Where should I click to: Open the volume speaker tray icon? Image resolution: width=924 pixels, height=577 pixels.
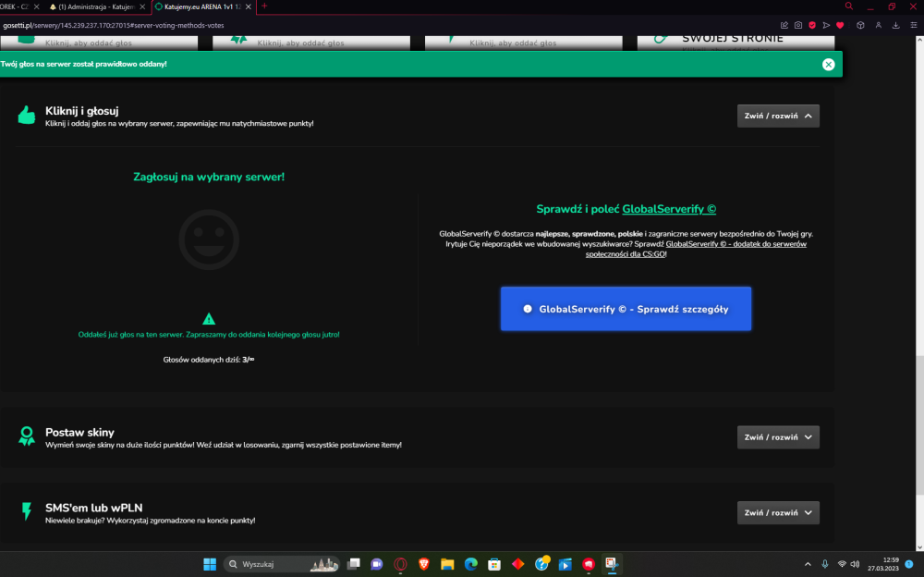tap(855, 564)
